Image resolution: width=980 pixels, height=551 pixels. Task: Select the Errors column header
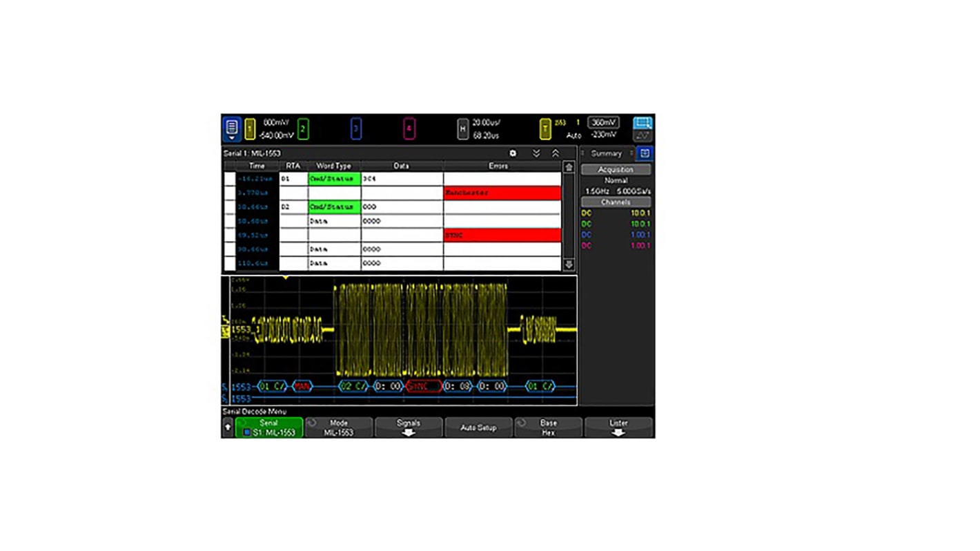[502, 166]
